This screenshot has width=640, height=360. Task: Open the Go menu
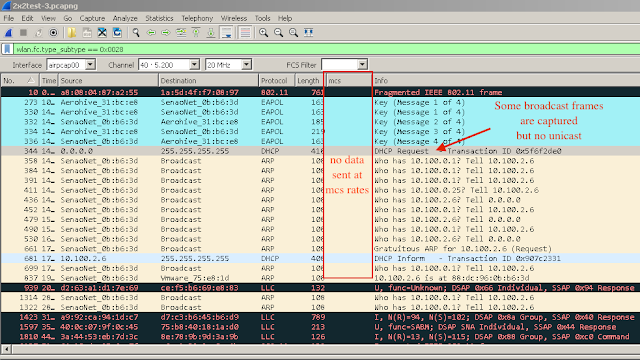68,18
